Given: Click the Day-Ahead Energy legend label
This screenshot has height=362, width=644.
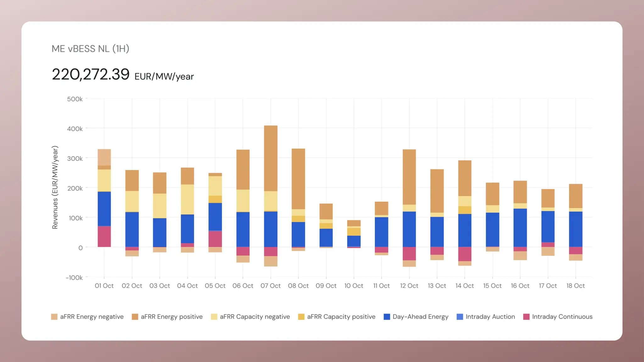Looking at the screenshot, I should (x=420, y=317).
